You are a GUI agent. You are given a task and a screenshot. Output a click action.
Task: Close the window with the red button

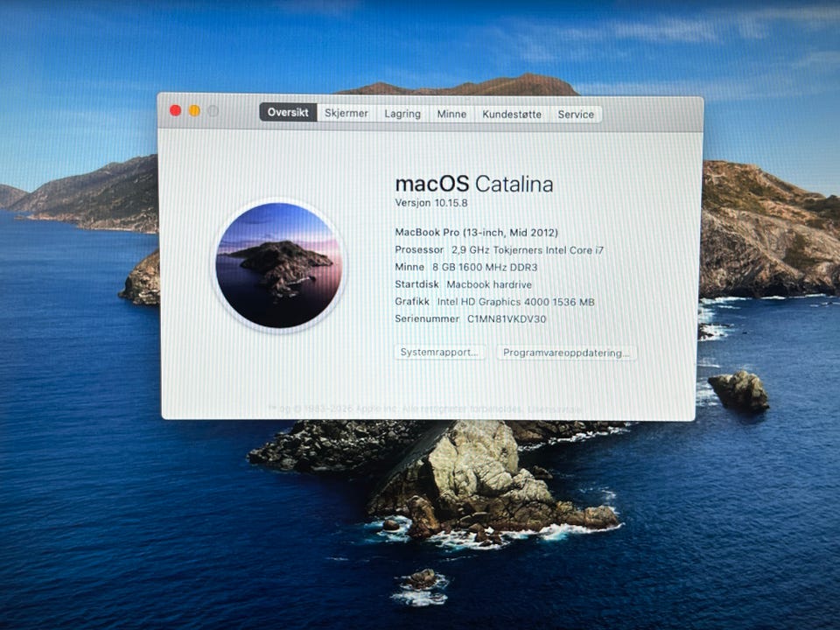[175, 110]
